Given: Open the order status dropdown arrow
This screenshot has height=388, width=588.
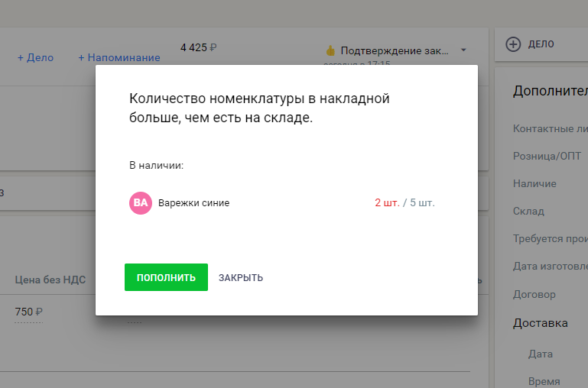Looking at the screenshot, I should coord(463,51).
